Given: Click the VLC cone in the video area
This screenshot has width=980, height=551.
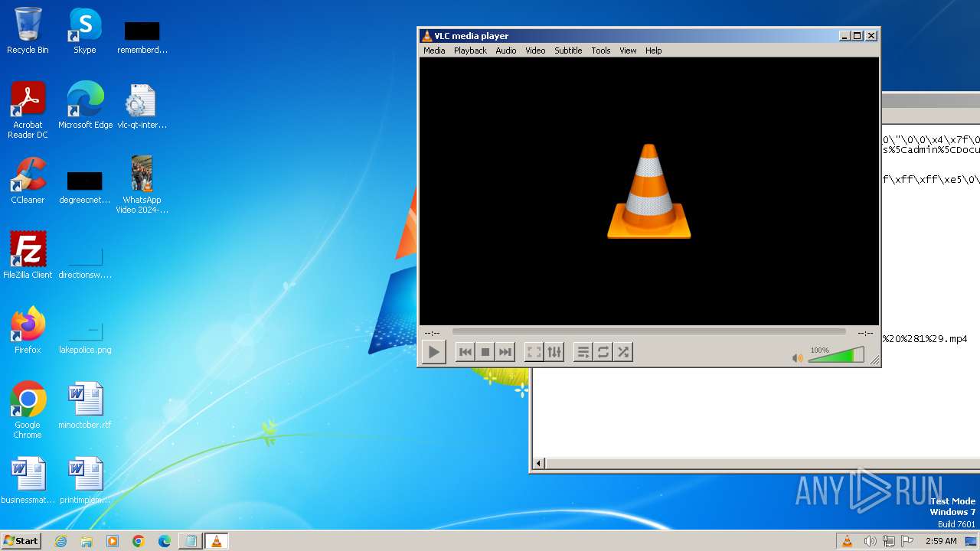Looking at the screenshot, I should pyautogui.click(x=649, y=191).
